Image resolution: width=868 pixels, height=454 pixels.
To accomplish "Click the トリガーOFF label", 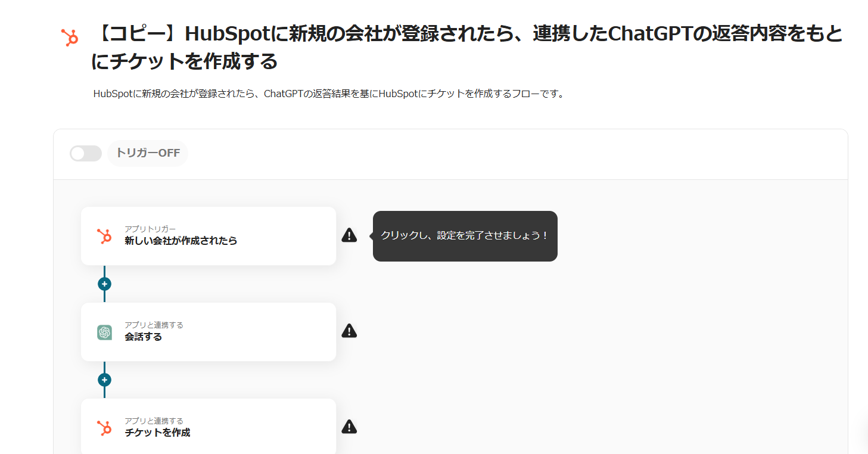I will [148, 153].
